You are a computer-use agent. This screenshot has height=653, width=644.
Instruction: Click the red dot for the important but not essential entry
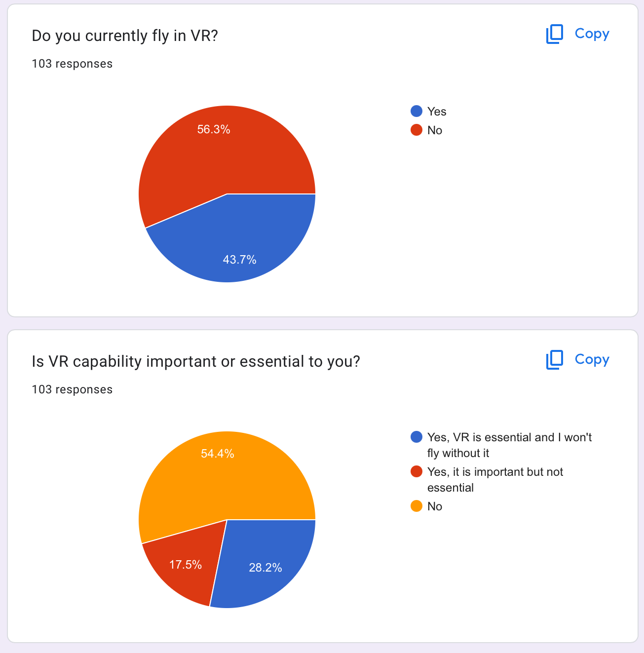417,472
